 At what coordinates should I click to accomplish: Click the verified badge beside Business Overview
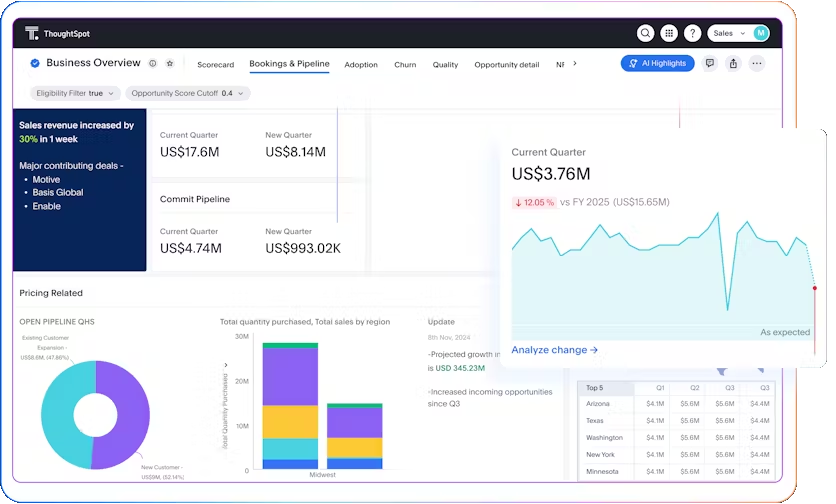tap(35, 63)
